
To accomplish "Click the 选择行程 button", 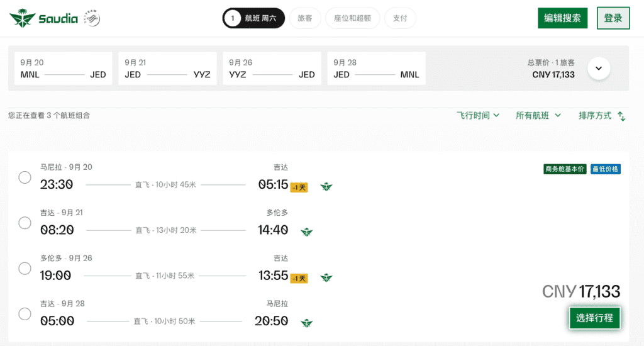I will click(594, 318).
